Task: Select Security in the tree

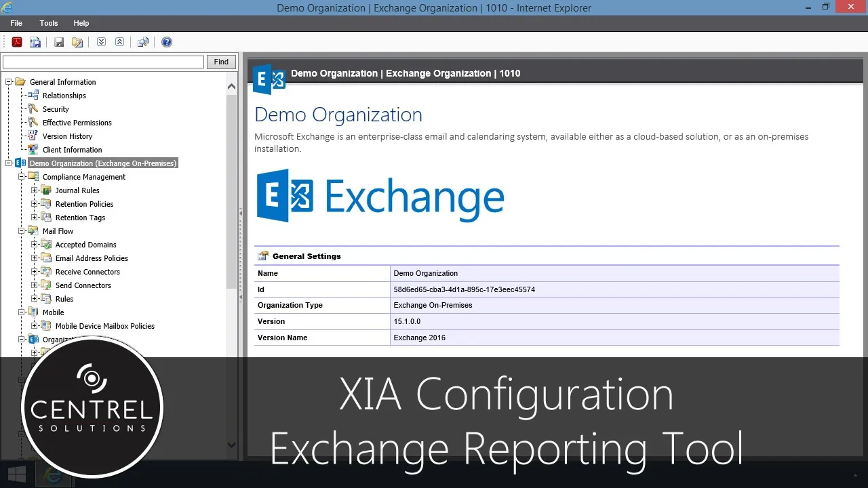Action: click(x=56, y=109)
